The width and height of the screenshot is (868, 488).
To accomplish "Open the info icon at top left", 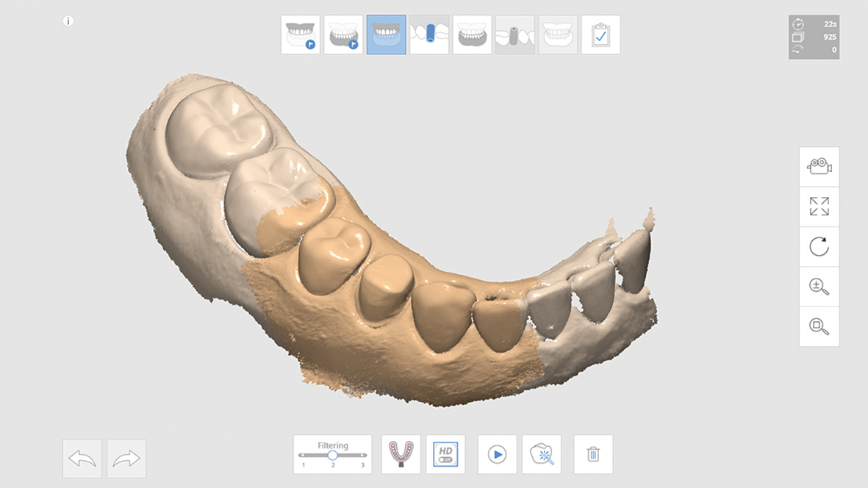I will pos(68,21).
